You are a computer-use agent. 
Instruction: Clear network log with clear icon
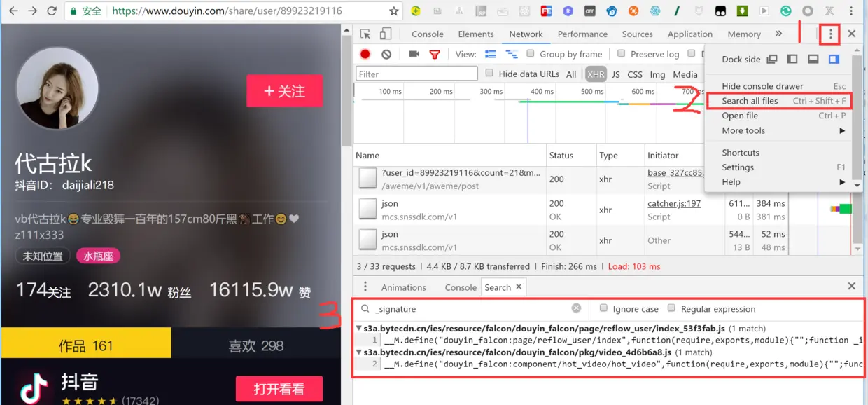386,54
